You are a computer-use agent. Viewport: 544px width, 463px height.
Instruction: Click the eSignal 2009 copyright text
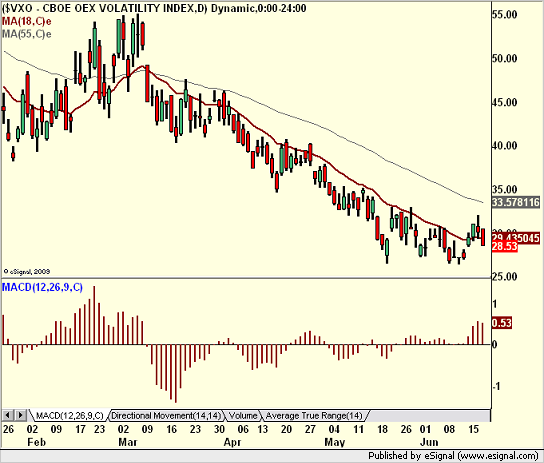(x=27, y=272)
